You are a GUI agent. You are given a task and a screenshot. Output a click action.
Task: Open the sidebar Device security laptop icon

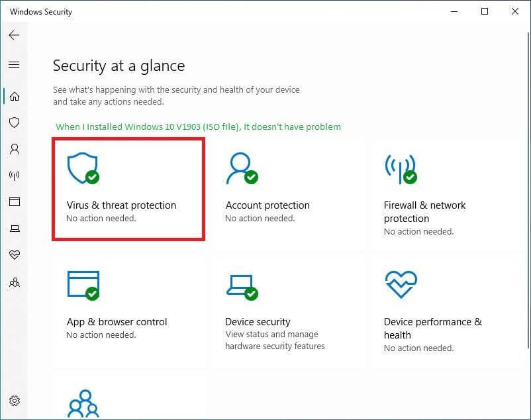14,229
